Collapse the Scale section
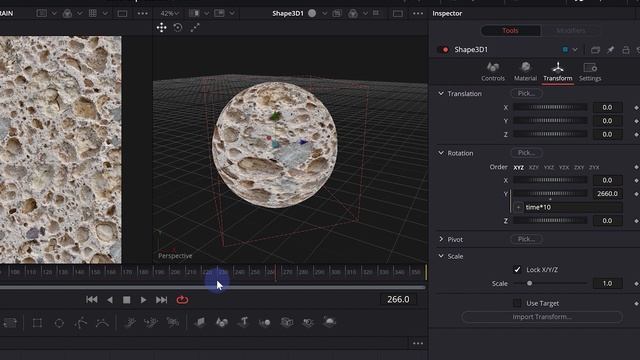Screen dimensions: 640x360 click(441, 256)
